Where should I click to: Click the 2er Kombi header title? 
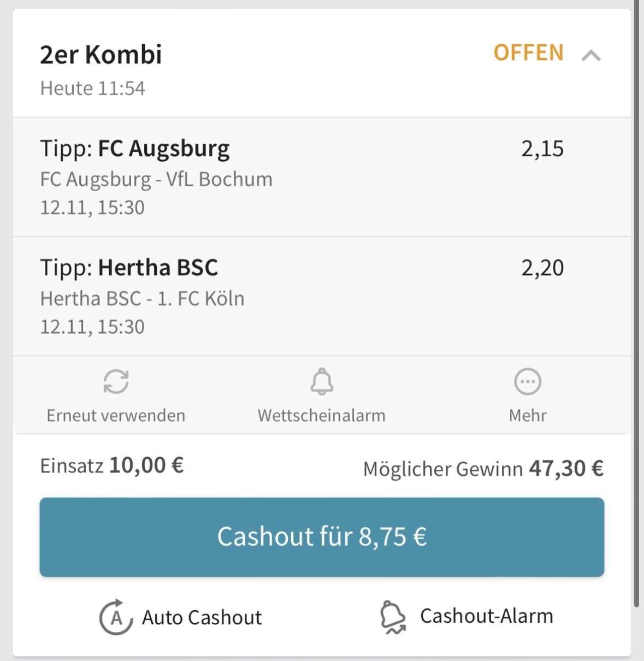pyautogui.click(x=101, y=54)
